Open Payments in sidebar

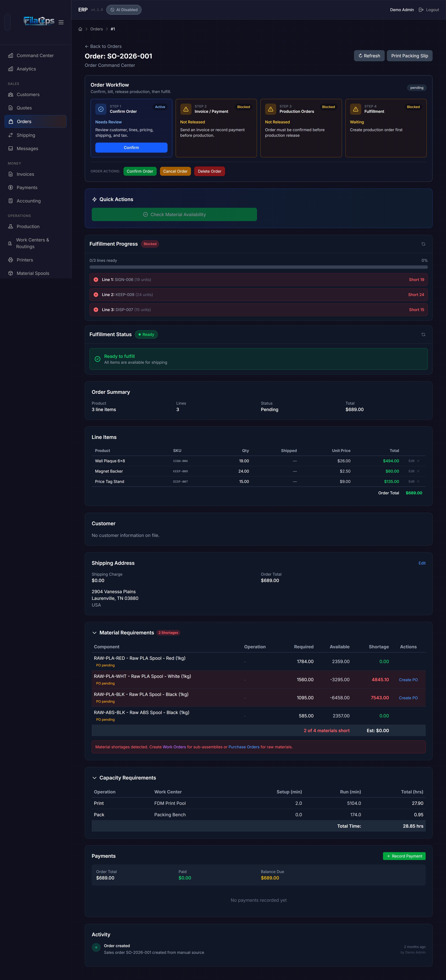(35, 188)
